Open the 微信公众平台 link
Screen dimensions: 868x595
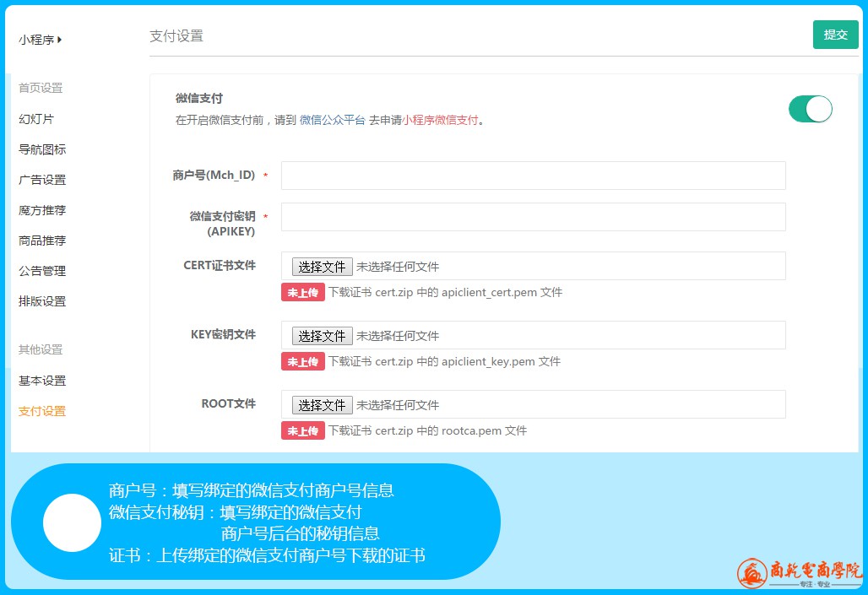tap(332, 120)
